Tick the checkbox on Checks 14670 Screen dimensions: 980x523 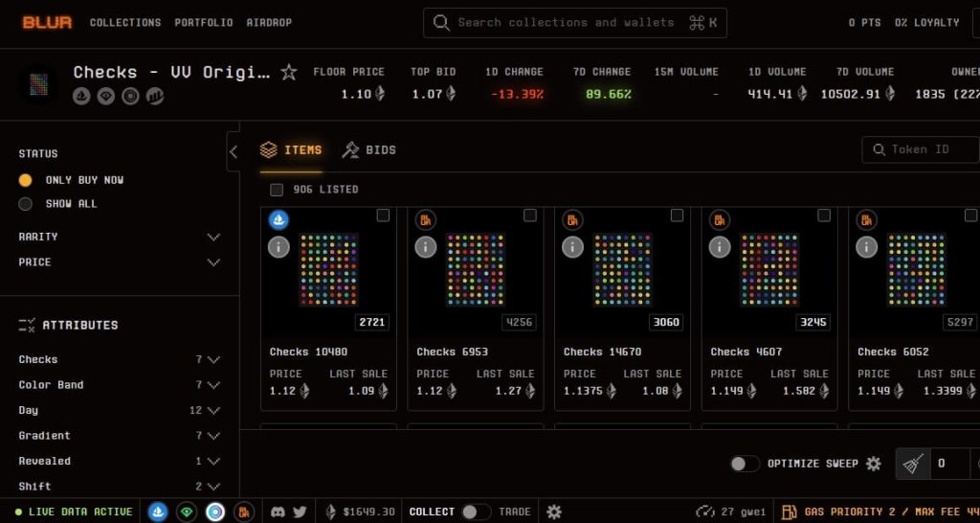pyautogui.click(x=677, y=216)
